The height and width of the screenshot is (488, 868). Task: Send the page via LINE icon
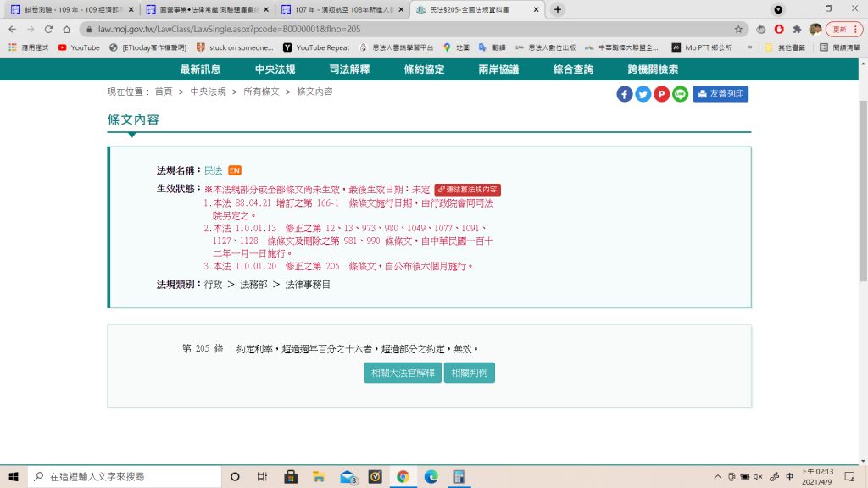coord(679,94)
